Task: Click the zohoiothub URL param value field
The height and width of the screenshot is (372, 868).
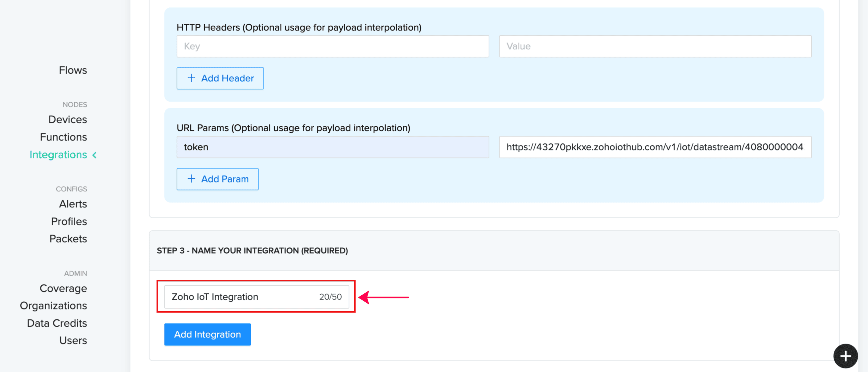Action: [x=655, y=147]
